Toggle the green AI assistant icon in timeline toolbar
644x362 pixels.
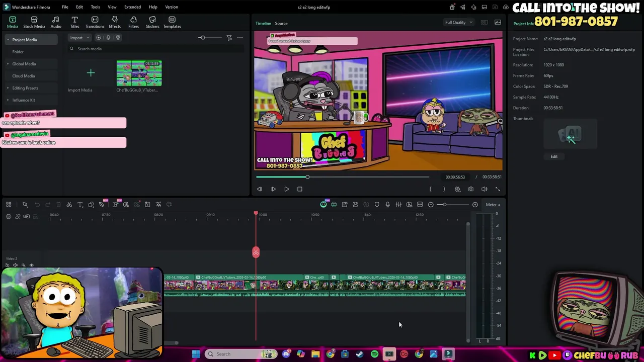[324, 205]
